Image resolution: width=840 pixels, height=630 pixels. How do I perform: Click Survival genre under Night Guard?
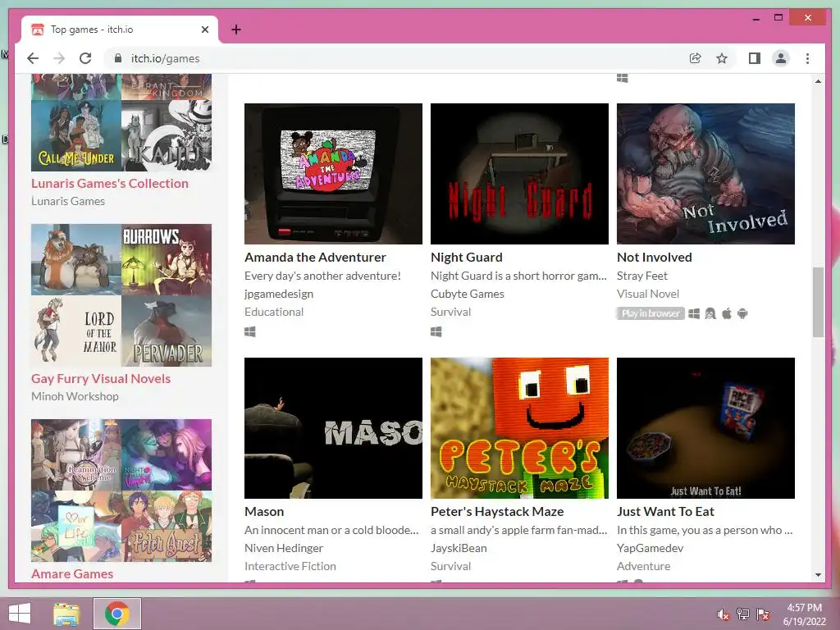point(450,312)
